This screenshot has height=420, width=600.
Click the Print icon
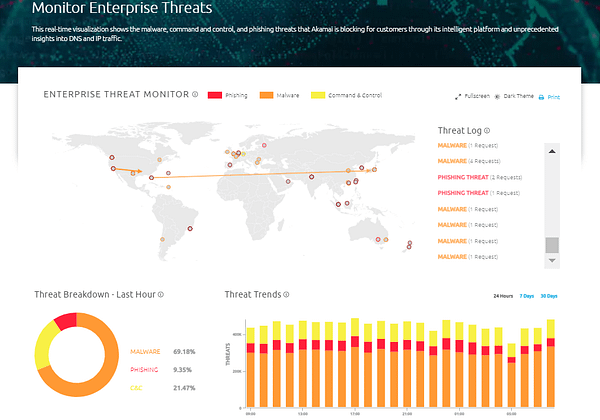click(542, 97)
